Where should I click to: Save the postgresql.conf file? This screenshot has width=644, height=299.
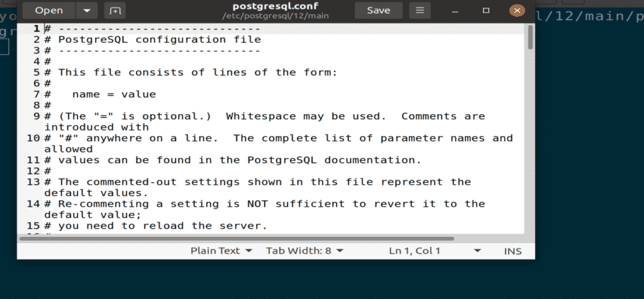point(378,11)
